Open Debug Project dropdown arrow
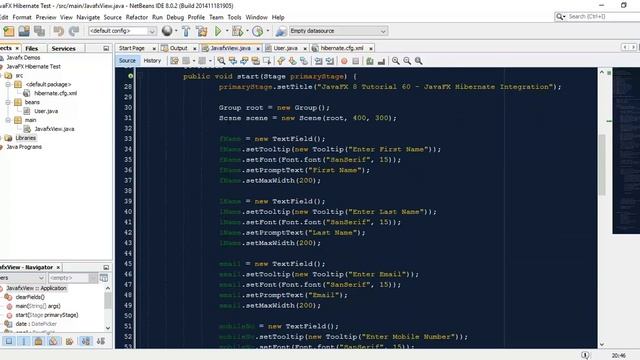This screenshot has height=360, width=640. [247, 31]
